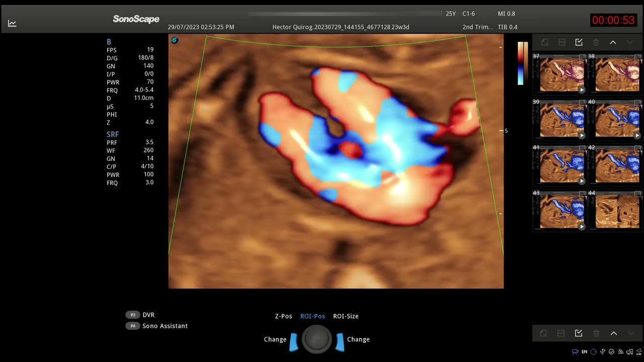Screen dimensions: 644x362
Task: Click the red recording timer 00:00:53
Action: [613, 20]
